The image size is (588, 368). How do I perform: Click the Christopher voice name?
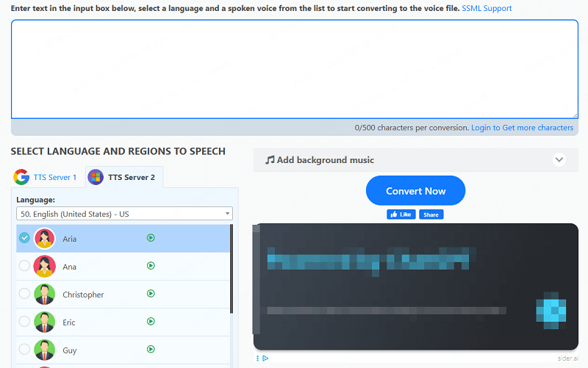83,295
